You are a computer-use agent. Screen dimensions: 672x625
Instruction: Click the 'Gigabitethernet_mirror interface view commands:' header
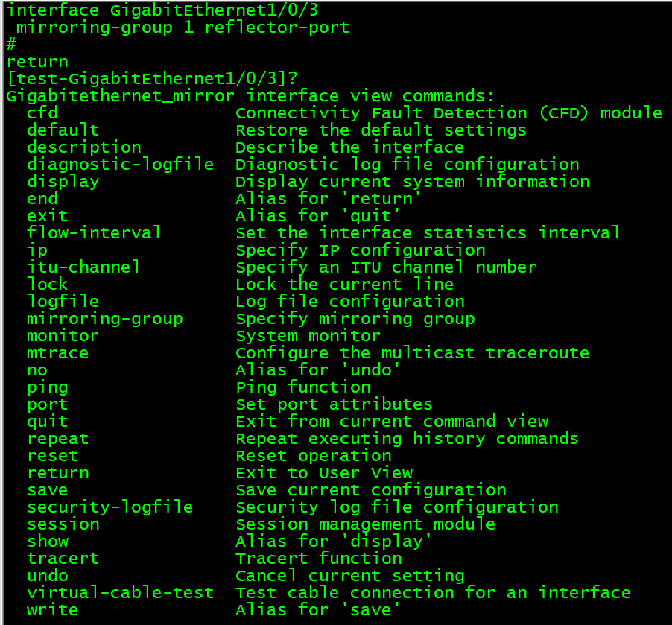[x=250, y=96]
